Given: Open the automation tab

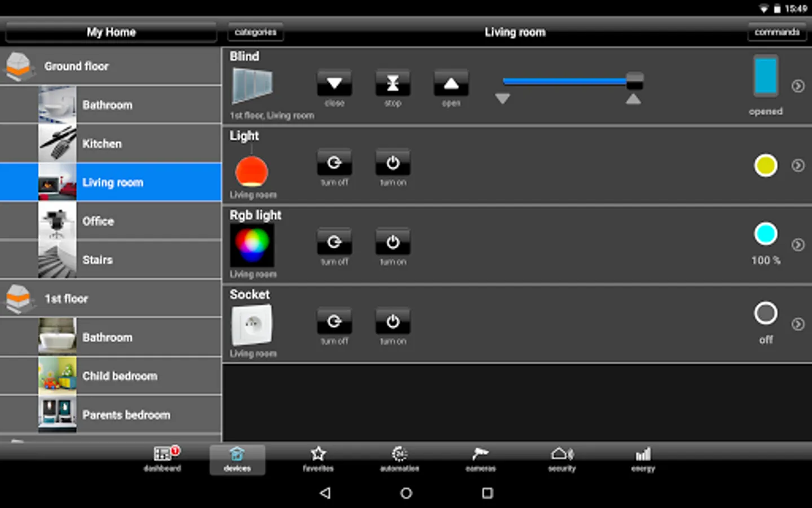Looking at the screenshot, I should 399,459.
